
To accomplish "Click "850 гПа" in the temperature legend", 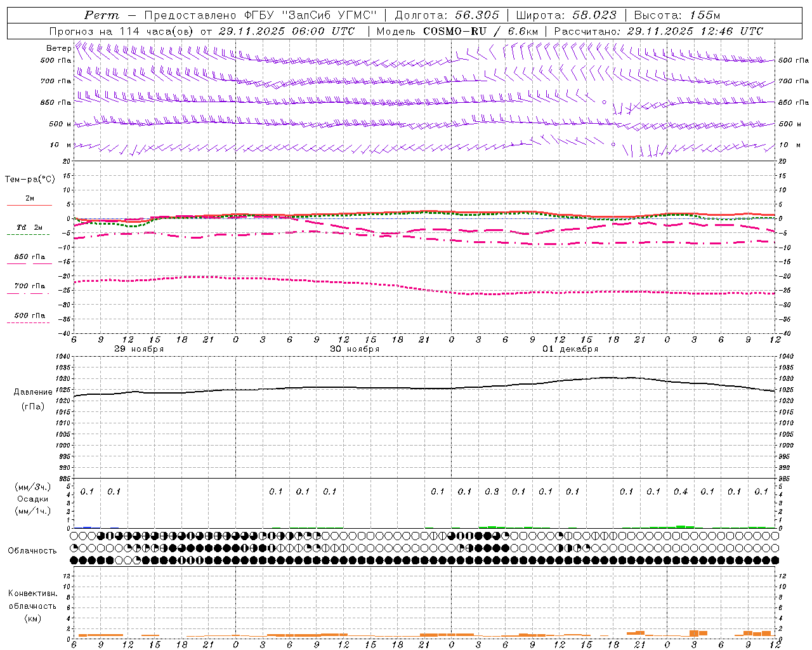I will tap(29, 257).
